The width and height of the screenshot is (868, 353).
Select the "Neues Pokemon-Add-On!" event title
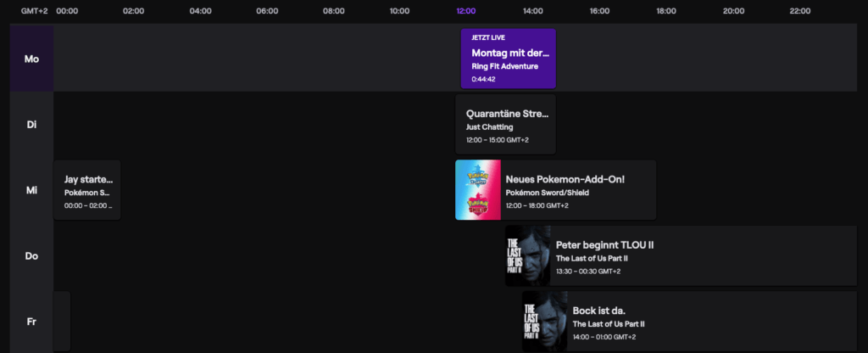tap(565, 180)
